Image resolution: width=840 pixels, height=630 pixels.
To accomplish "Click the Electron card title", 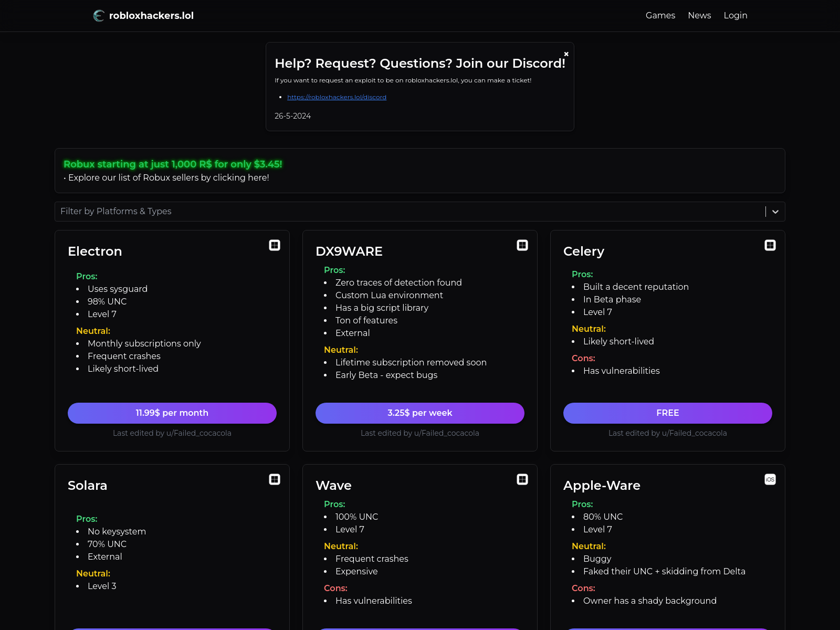I will click(95, 251).
